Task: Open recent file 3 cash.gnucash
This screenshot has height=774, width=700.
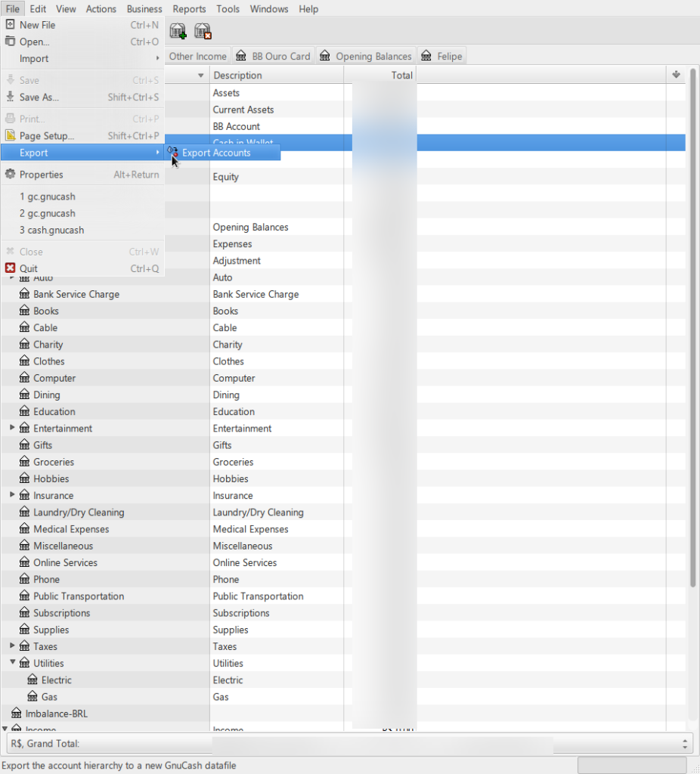Action: 82,230
